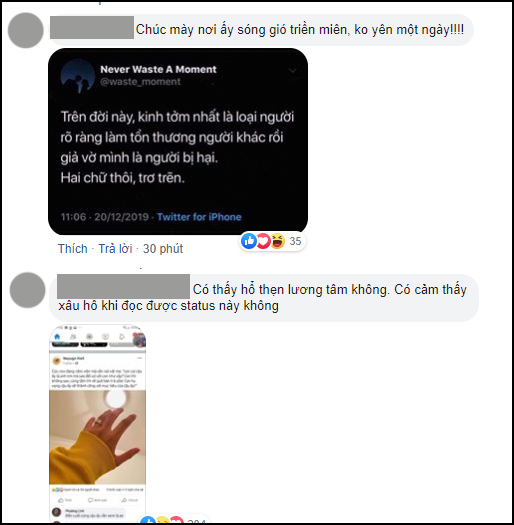Click the red heart reaction icon
The width and height of the screenshot is (514, 525).
(x=263, y=241)
